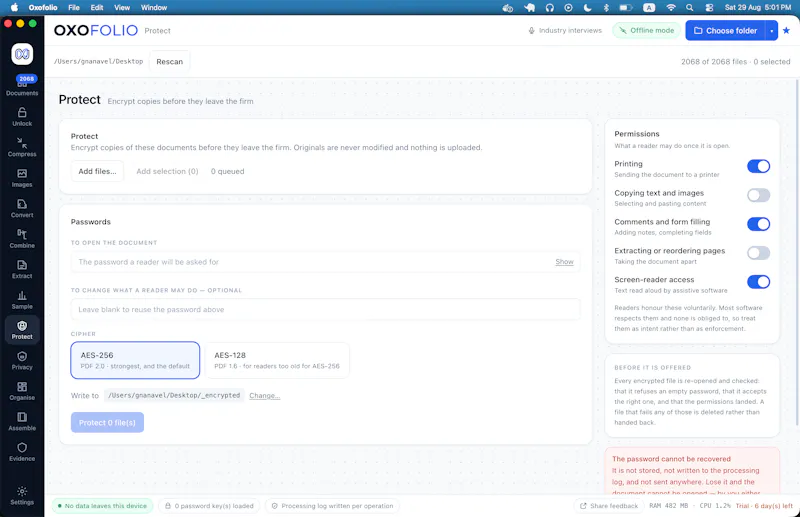This screenshot has height=517, width=800.
Task: Click the open-document password field
Action: (x=325, y=262)
